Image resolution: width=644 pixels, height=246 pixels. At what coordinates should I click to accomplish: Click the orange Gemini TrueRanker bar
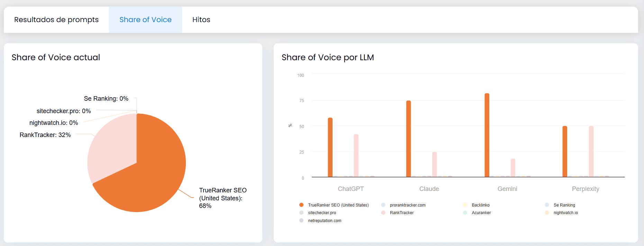pos(487,135)
